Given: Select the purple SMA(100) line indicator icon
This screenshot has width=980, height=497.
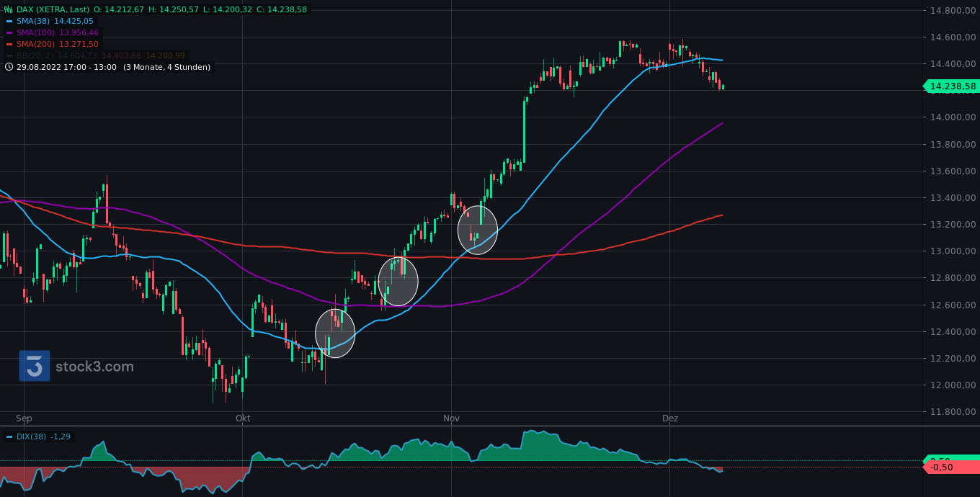Looking at the screenshot, I should click(x=9, y=32).
